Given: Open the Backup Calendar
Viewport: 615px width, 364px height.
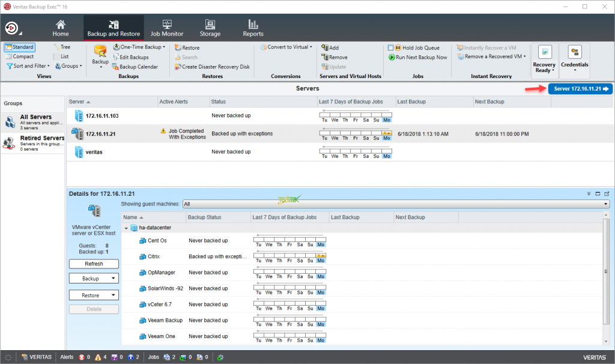Looking at the screenshot, I should coord(138,66).
